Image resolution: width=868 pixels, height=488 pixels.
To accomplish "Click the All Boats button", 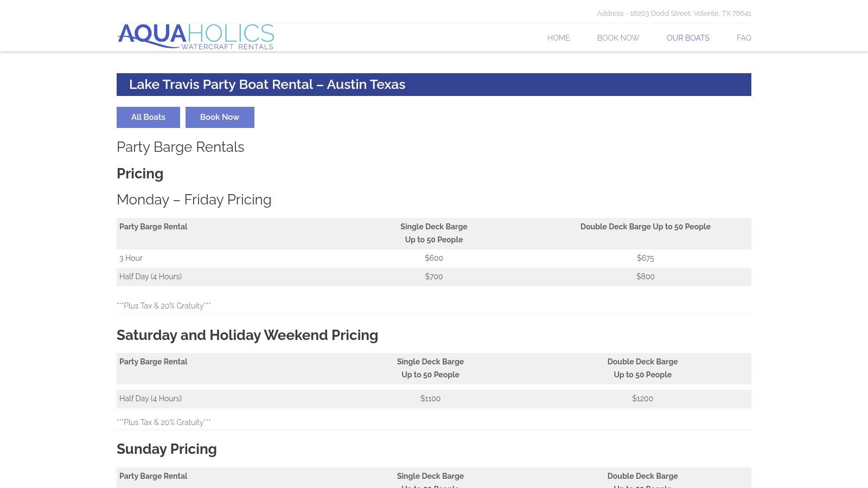I will (148, 117).
